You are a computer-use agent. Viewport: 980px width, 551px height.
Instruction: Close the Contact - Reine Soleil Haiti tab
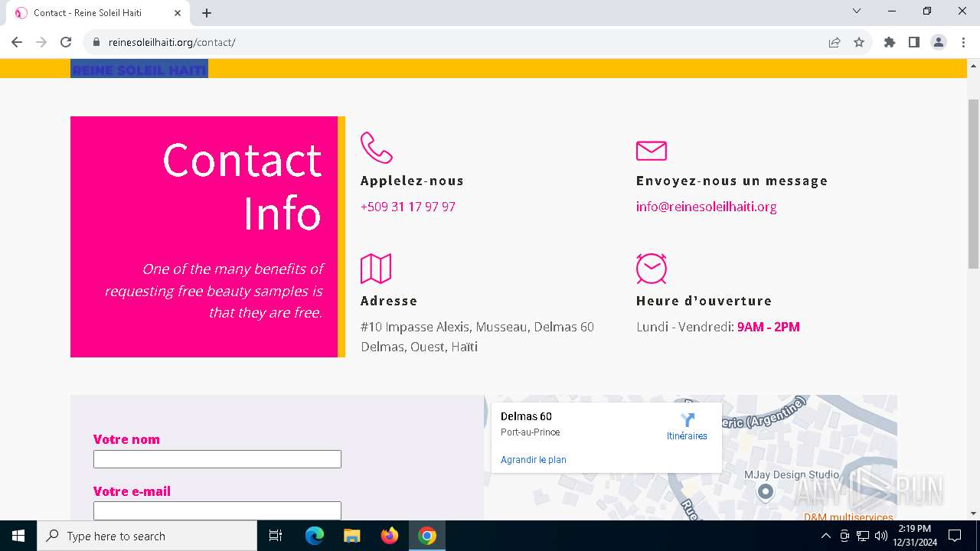[178, 13]
